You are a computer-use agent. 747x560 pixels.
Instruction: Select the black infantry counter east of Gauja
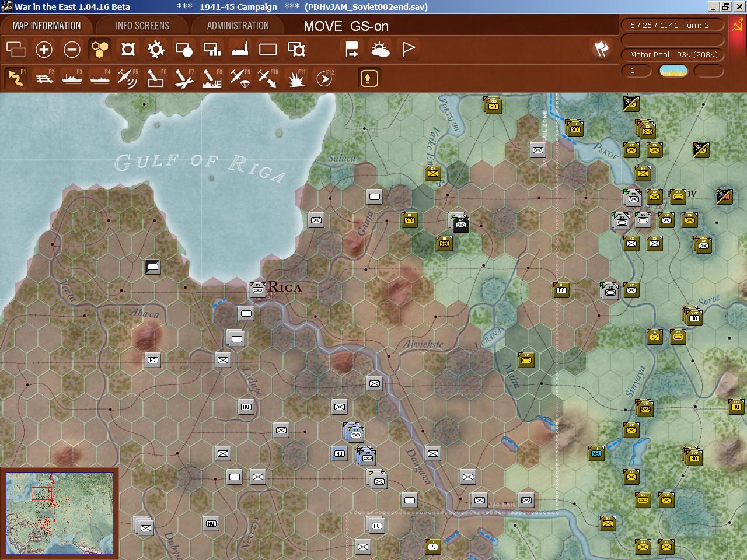pyautogui.click(x=460, y=223)
